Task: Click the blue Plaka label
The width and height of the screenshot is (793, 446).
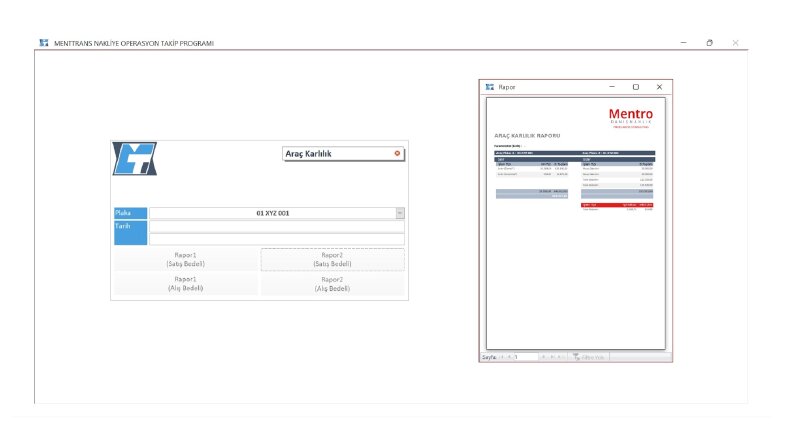Action: 130,213
